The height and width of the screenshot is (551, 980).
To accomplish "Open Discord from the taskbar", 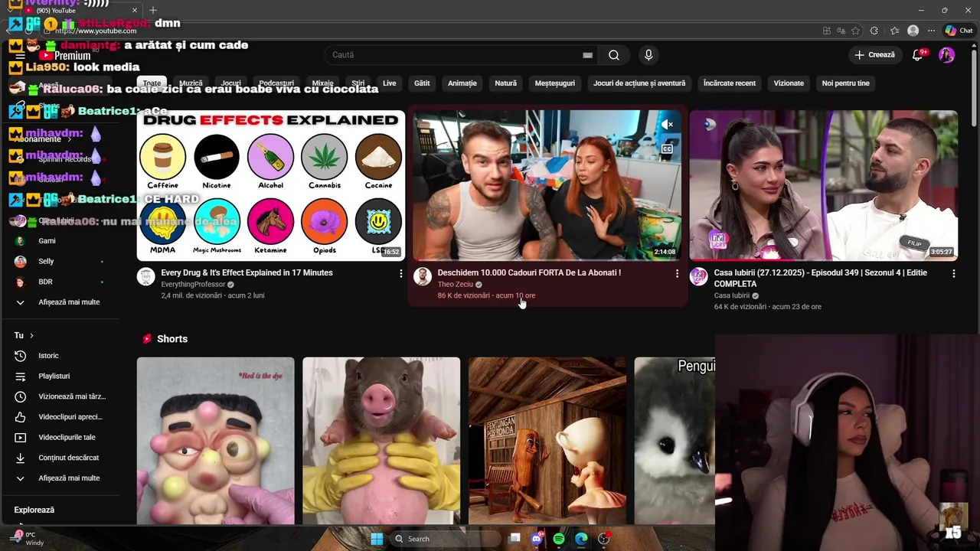I will click(537, 539).
